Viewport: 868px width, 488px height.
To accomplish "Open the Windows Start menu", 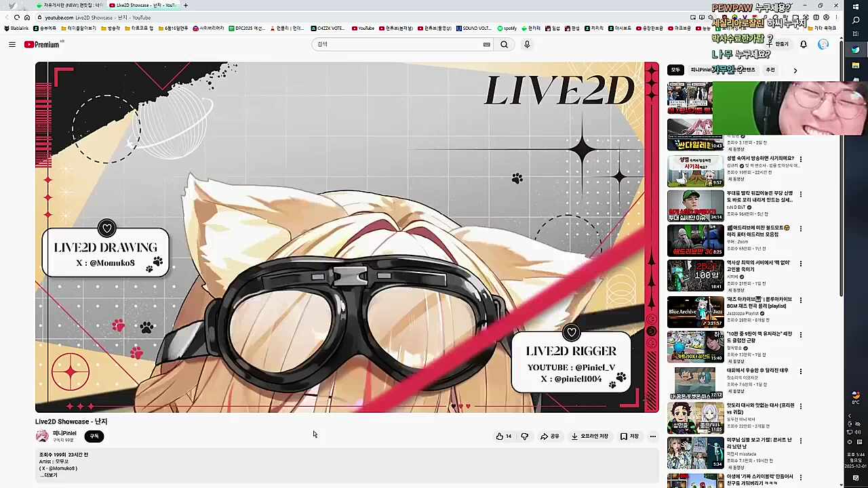I will pyautogui.click(x=856, y=7).
